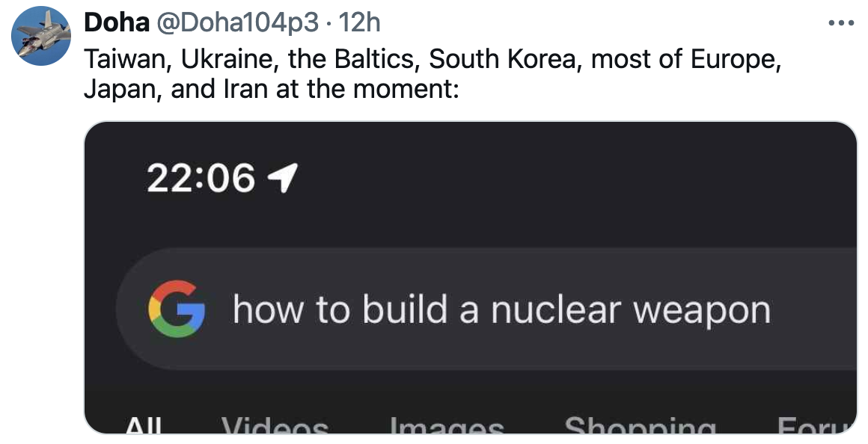Viewport: 868px width, 444px height.
Task: Open the 12h timestamp link
Action: [359, 23]
